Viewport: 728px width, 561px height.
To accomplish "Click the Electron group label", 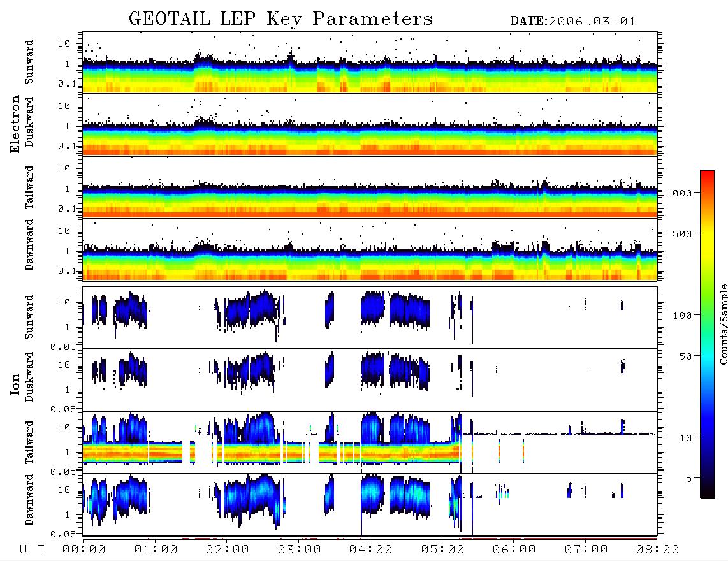I will [15, 124].
